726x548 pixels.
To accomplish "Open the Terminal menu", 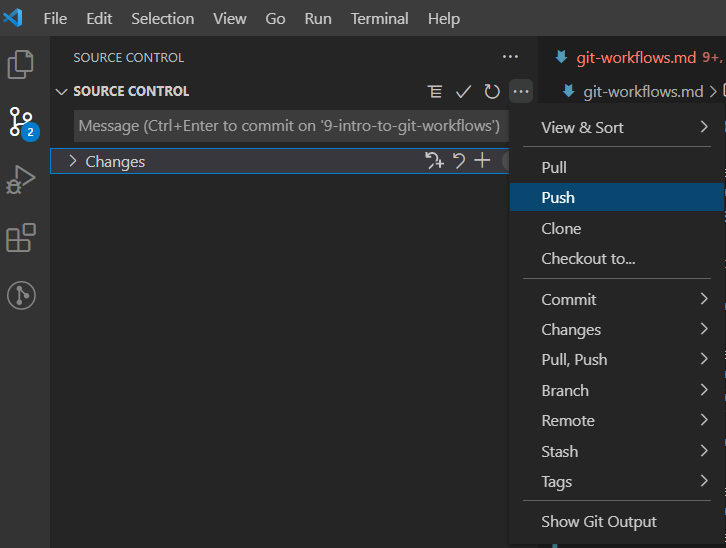I will (379, 19).
